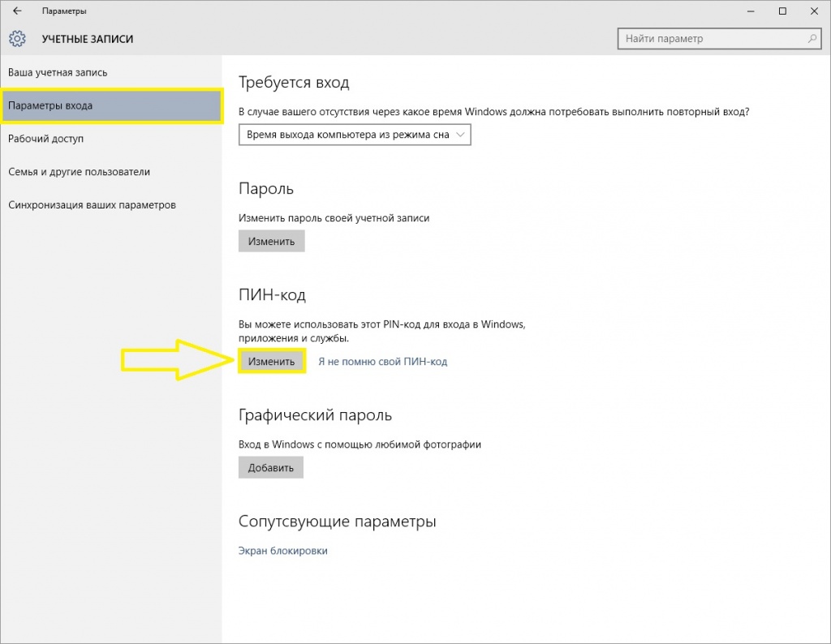Open Семья и другие пользователи

click(79, 172)
